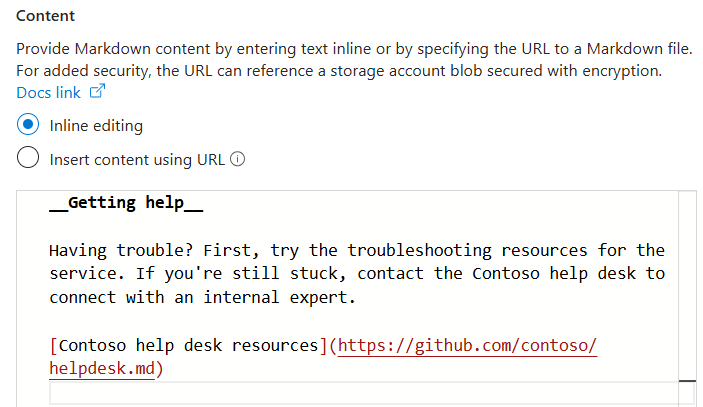Image resolution: width=703 pixels, height=407 pixels.
Task: Select the Insert content using URL option
Action: pyautogui.click(x=29, y=158)
